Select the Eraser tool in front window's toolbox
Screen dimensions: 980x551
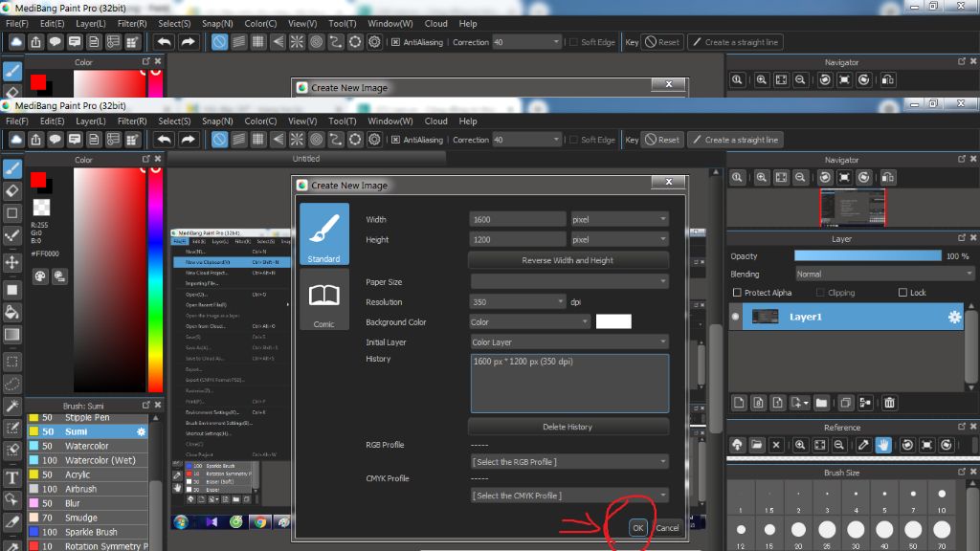coord(11,190)
